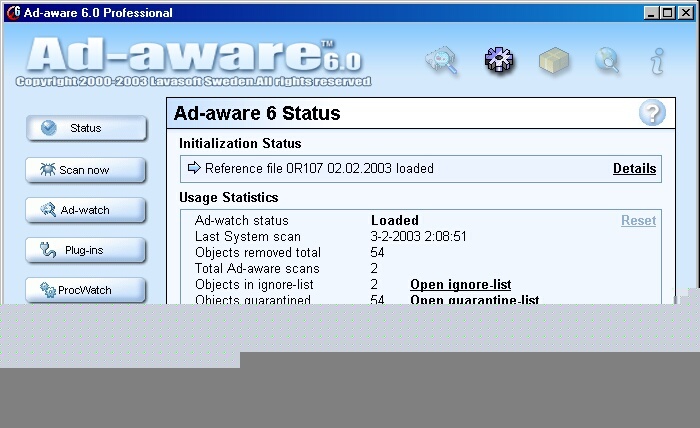Open the Plug-ins sidebar button
This screenshot has width=700, height=428.
tap(86, 250)
